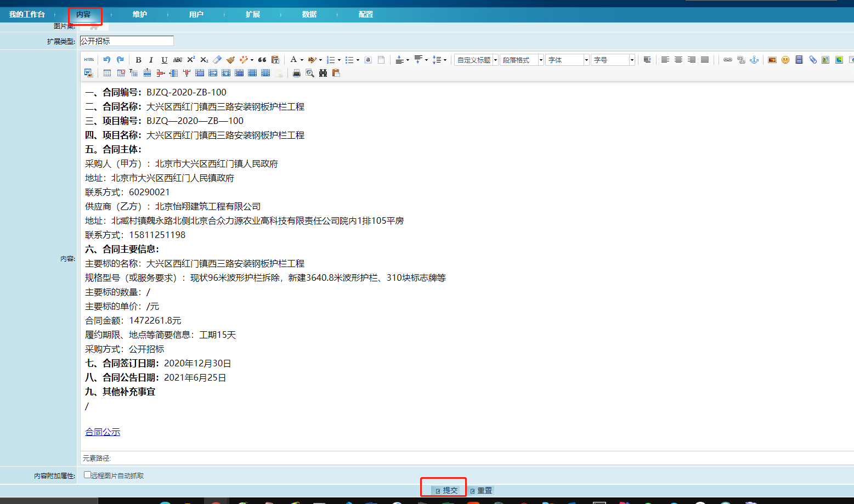The height and width of the screenshot is (504, 854).
Task: Click the insert table icon
Action: [x=107, y=73]
